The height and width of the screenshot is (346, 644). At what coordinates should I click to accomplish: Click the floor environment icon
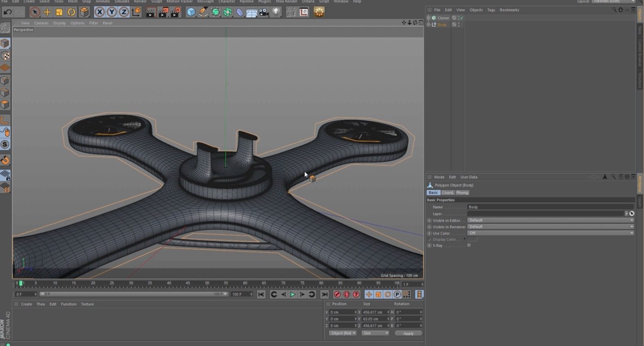(252, 12)
